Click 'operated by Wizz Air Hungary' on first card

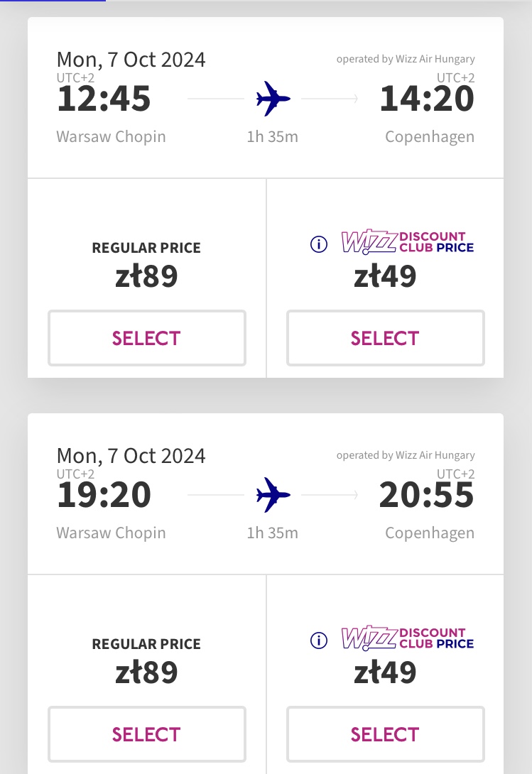406,59
